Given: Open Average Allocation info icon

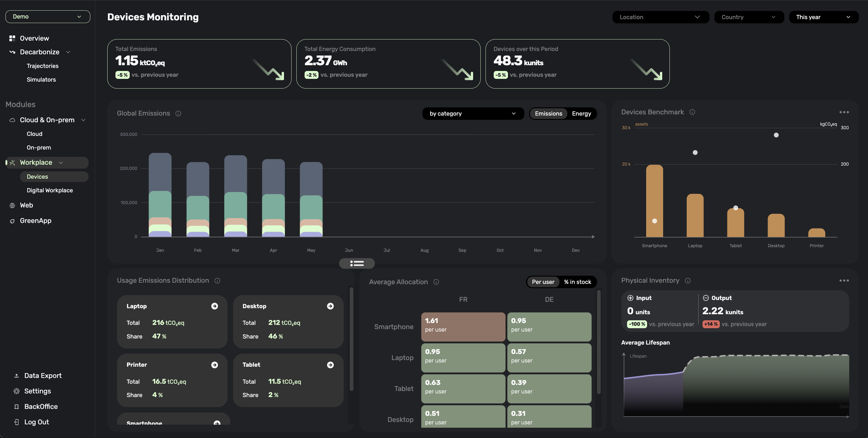Looking at the screenshot, I should pyautogui.click(x=436, y=282).
